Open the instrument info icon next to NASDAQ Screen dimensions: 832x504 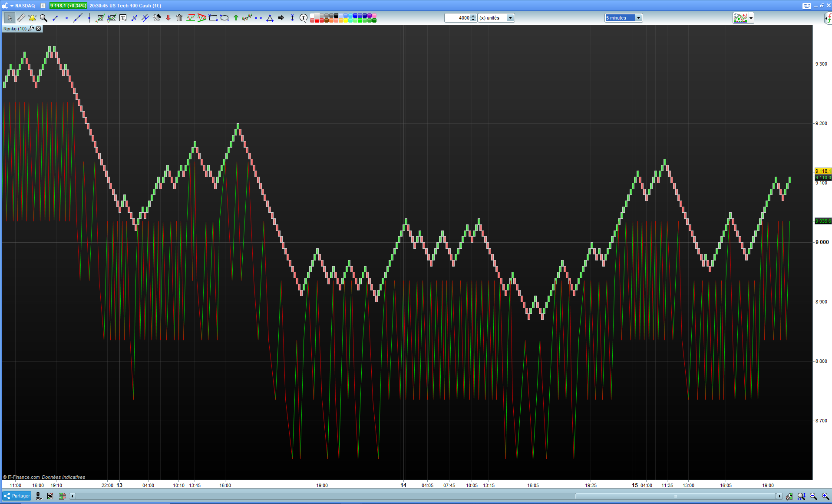point(43,6)
